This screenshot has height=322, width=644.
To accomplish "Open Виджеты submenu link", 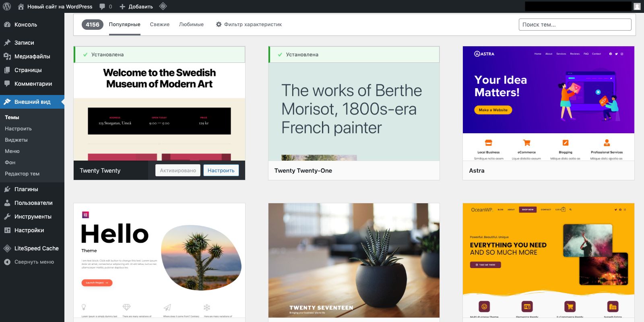I will [x=16, y=140].
